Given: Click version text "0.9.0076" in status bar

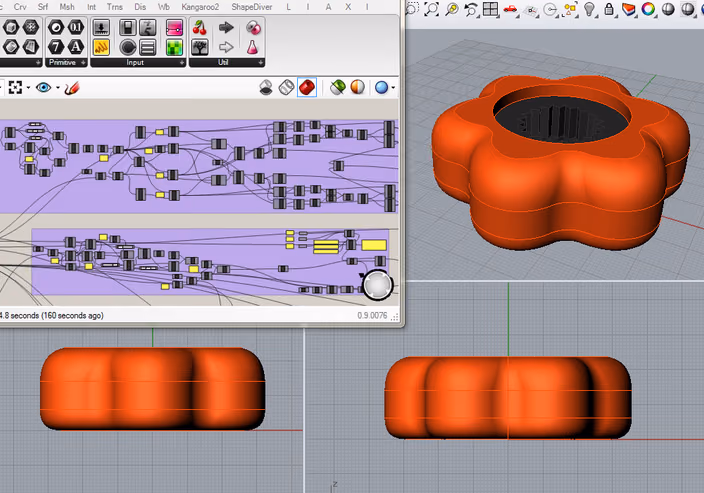Looking at the screenshot, I should tap(372, 316).
